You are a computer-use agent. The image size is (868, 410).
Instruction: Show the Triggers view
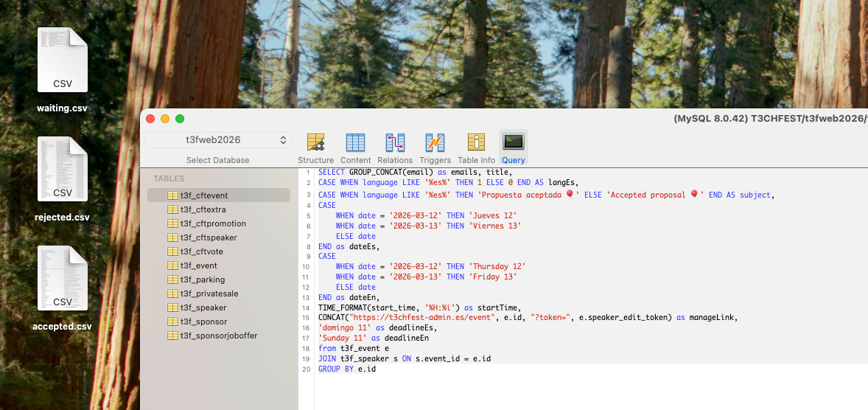[435, 147]
